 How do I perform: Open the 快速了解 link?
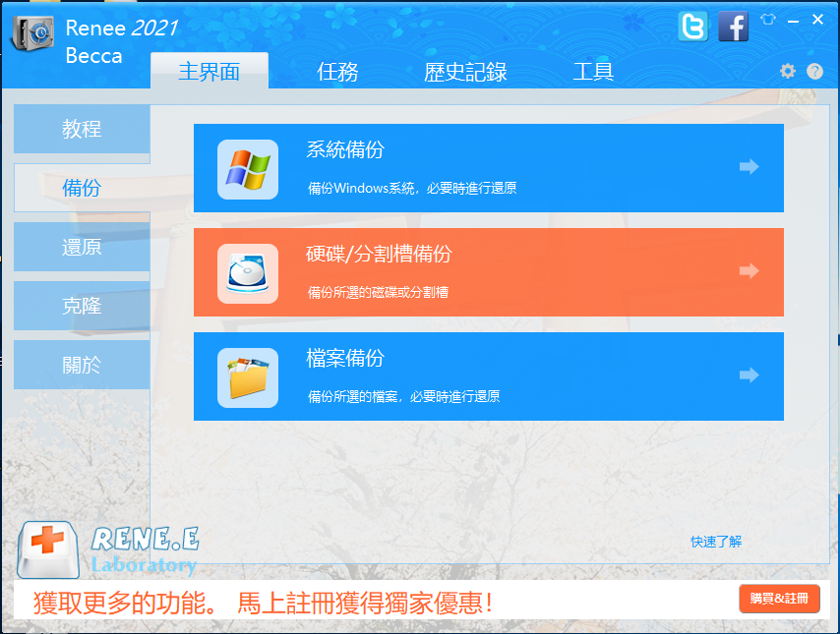coord(716,542)
